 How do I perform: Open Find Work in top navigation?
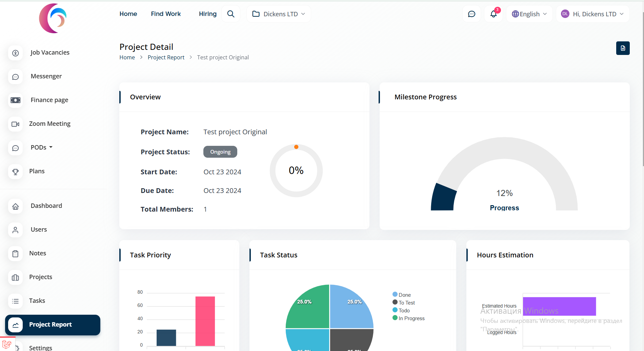click(166, 14)
